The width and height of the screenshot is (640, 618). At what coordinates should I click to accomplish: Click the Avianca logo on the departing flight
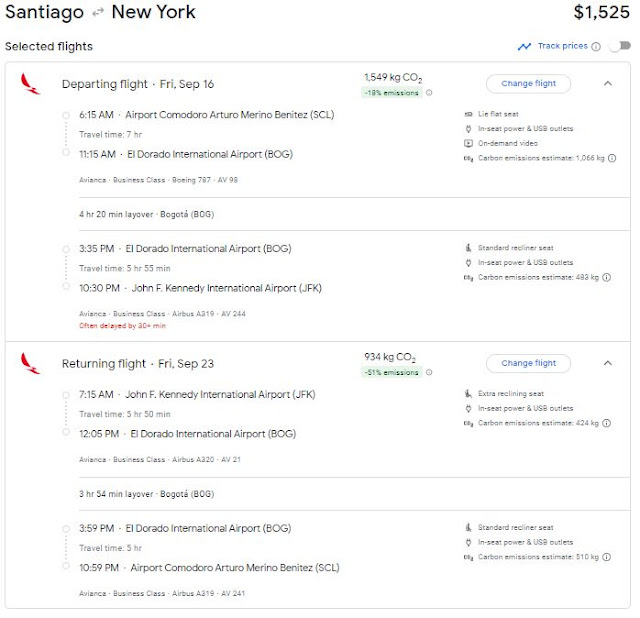click(x=31, y=84)
